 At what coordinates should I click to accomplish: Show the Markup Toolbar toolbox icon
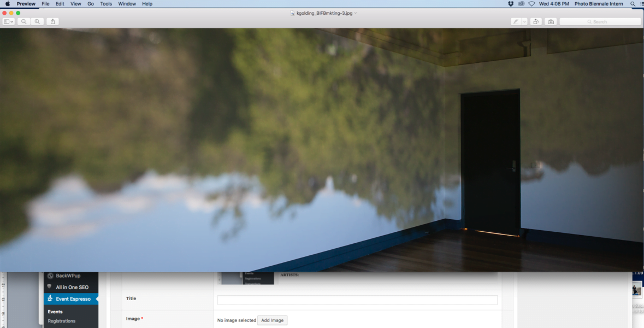551,21
